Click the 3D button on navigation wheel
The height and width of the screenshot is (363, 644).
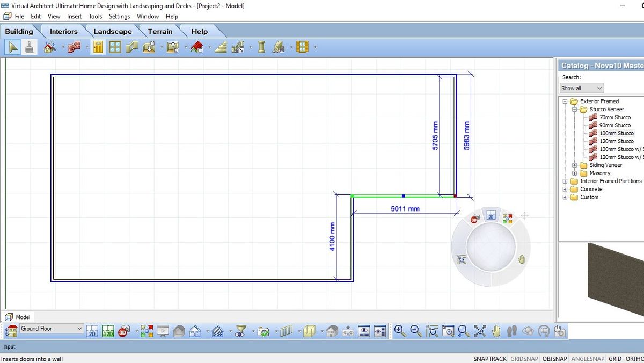pyautogui.click(x=474, y=219)
